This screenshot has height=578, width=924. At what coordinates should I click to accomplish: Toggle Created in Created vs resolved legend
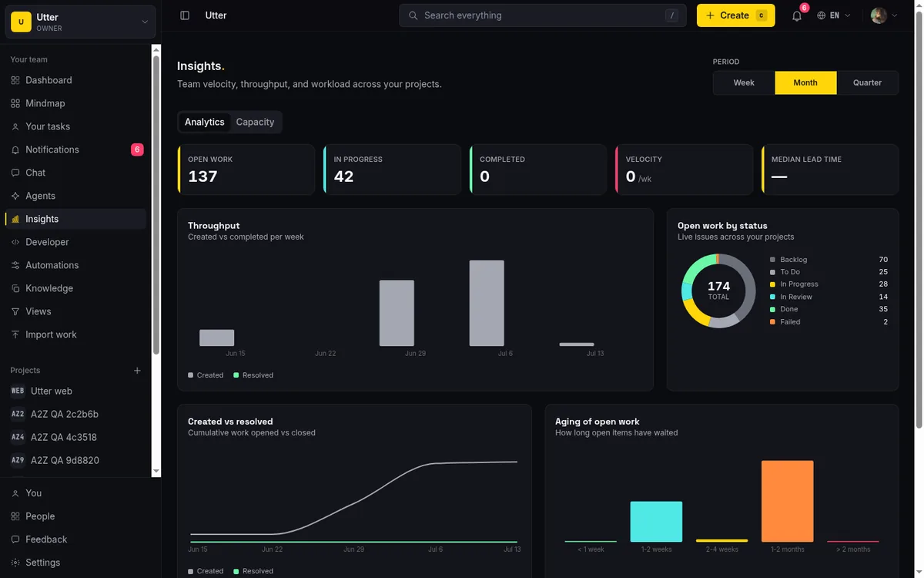(x=206, y=571)
